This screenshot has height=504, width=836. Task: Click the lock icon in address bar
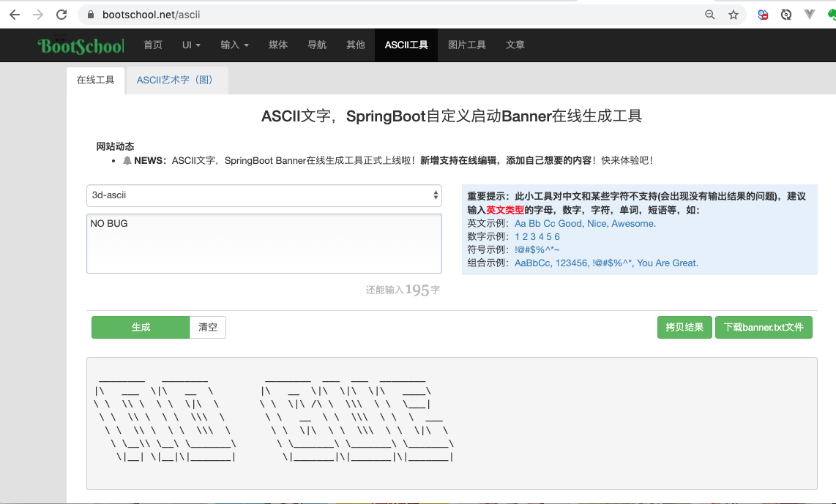click(x=91, y=15)
